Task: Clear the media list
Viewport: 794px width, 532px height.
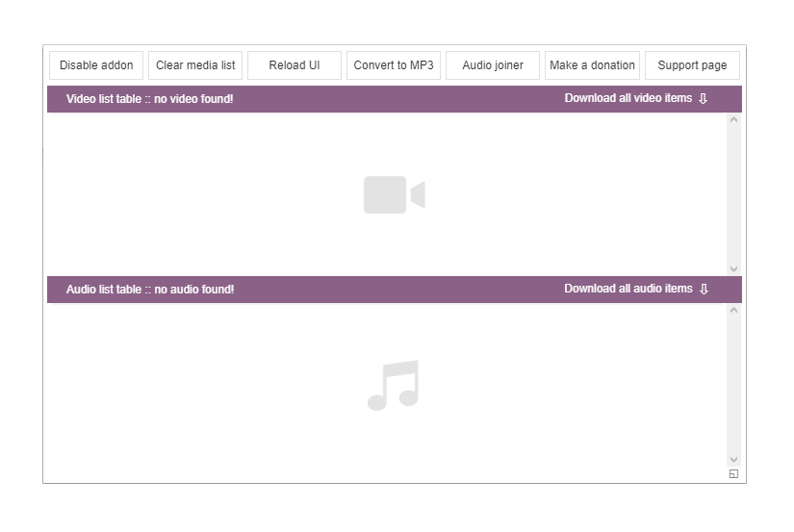Action: click(x=195, y=65)
